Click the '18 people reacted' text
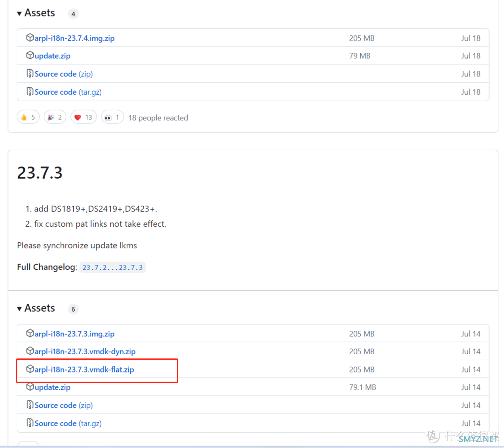This screenshot has height=448, width=504. (158, 118)
